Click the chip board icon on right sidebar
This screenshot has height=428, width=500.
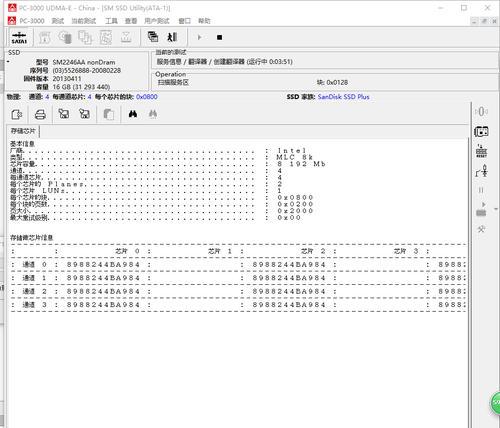(481, 131)
